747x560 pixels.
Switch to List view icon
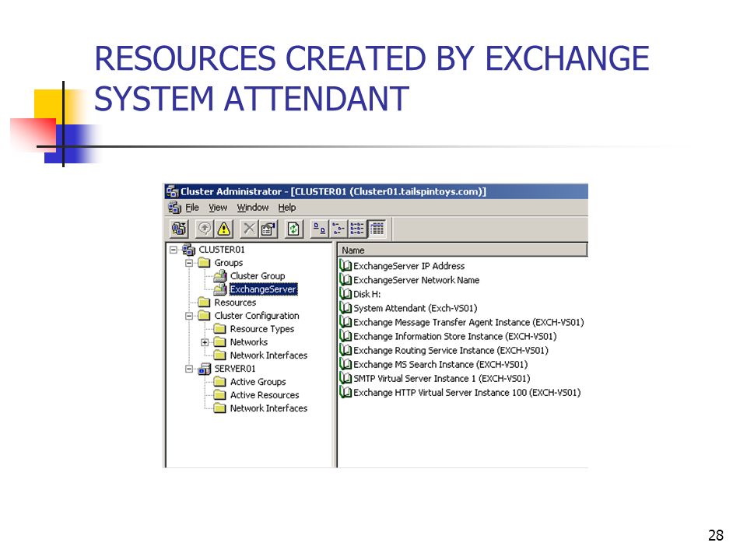(x=357, y=229)
